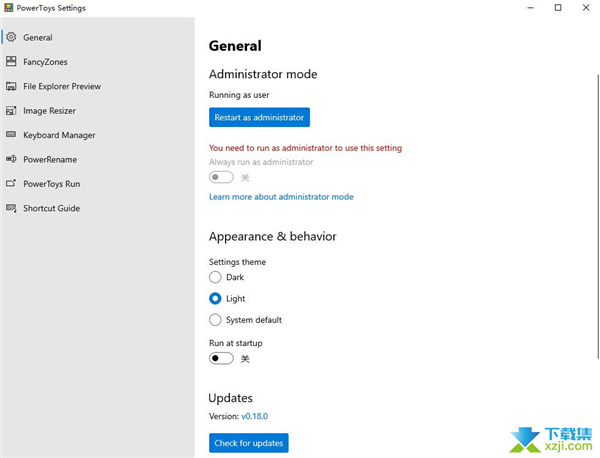Click the Image Resizer icon
The width and height of the screenshot is (600, 458).
click(x=11, y=111)
